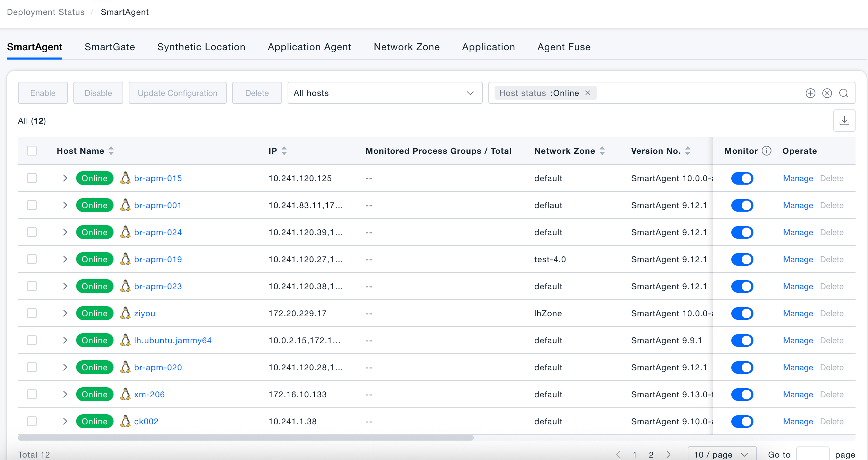Click the horizontal table scrollbar
The height and width of the screenshot is (460, 868).
coord(246,437)
